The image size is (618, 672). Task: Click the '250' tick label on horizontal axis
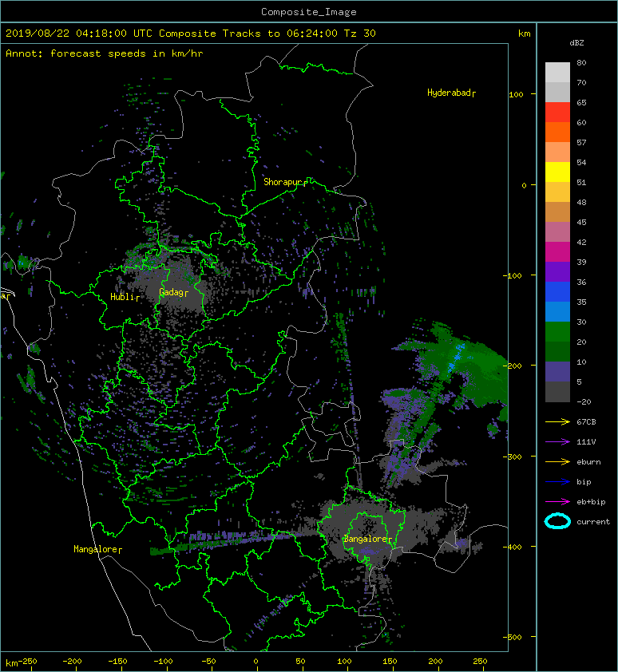[480, 662]
